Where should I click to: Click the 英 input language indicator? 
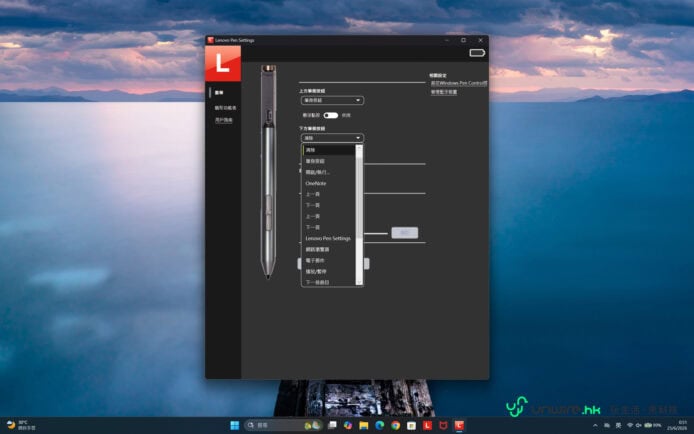618,425
